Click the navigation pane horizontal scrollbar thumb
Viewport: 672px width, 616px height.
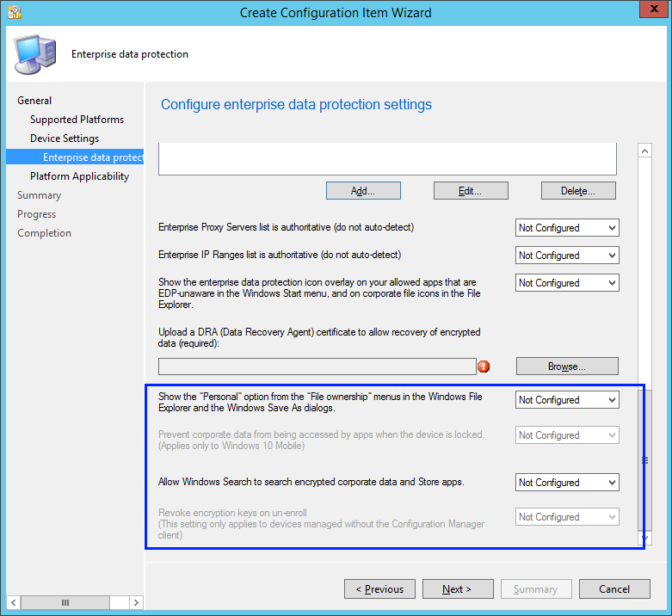pos(65,602)
